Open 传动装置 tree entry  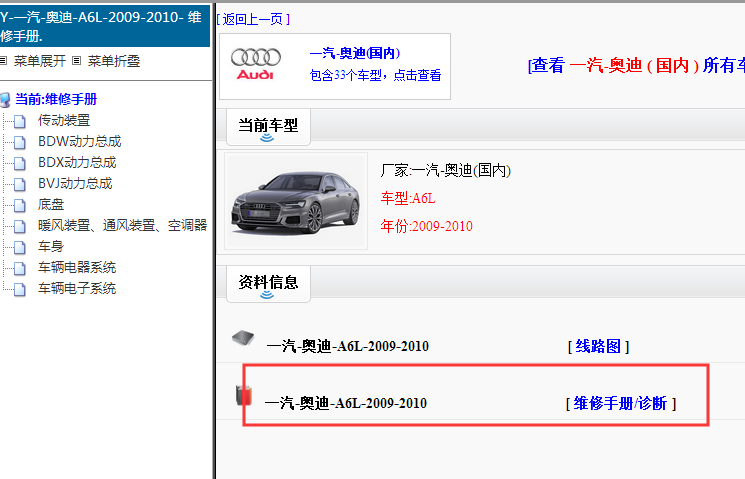click(x=64, y=121)
